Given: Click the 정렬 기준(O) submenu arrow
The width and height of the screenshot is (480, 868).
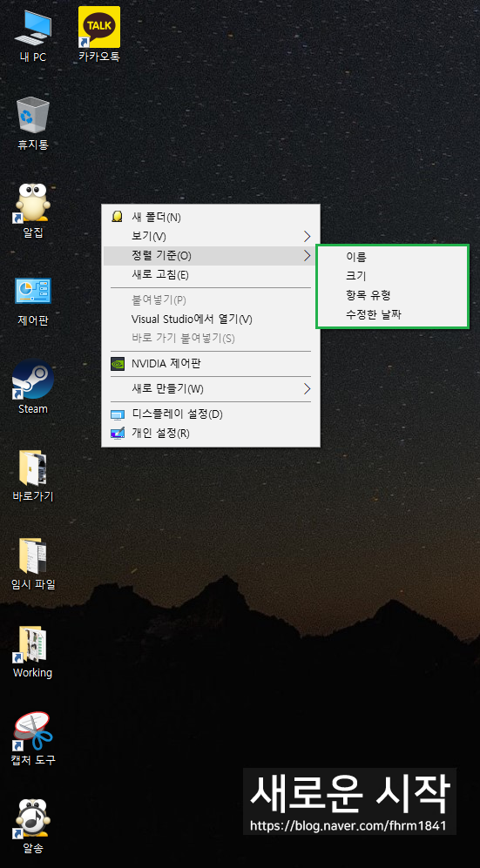Looking at the screenshot, I should (x=308, y=255).
